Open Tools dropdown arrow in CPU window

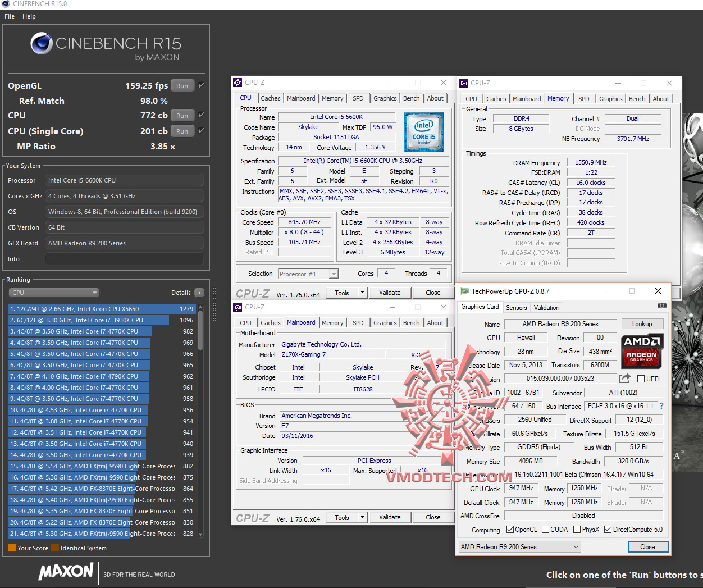(362, 293)
